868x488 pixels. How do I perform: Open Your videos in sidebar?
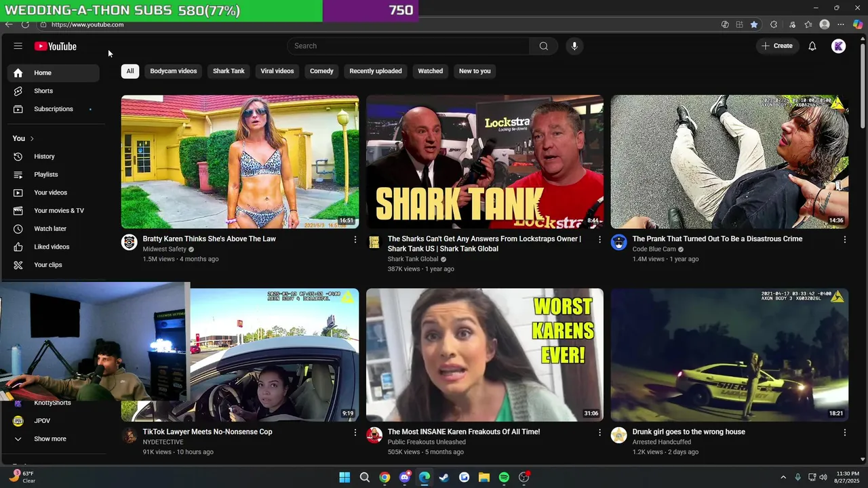coord(54,192)
